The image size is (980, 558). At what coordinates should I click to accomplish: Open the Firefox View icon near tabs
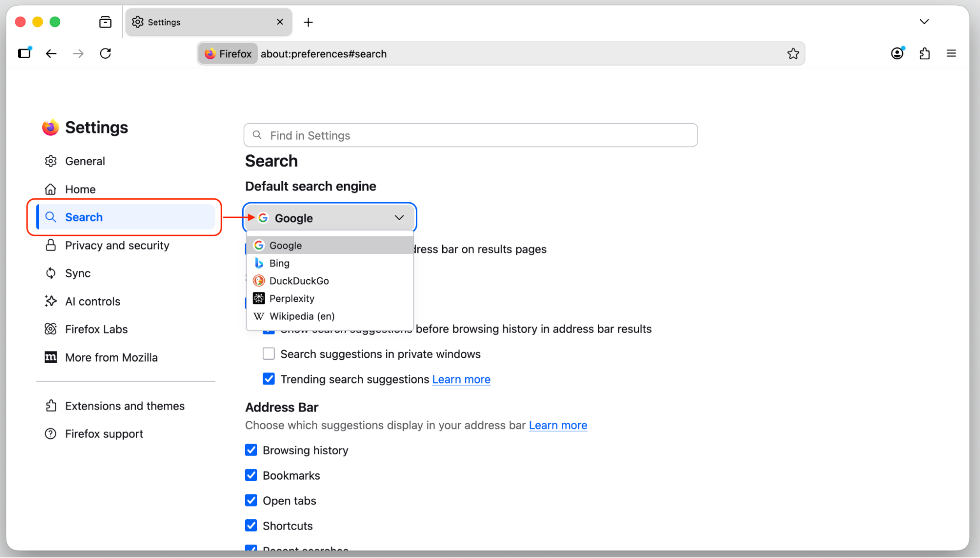(105, 22)
